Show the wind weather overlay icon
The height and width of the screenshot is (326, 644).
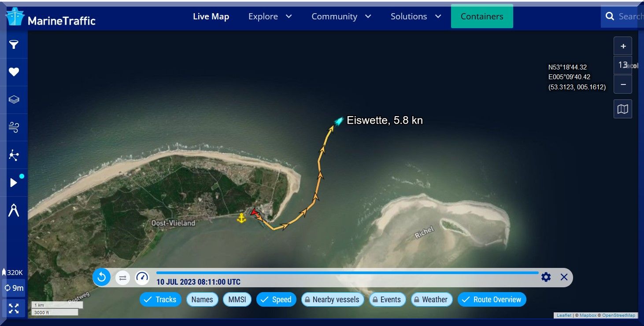pyautogui.click(x=14, y=128)
